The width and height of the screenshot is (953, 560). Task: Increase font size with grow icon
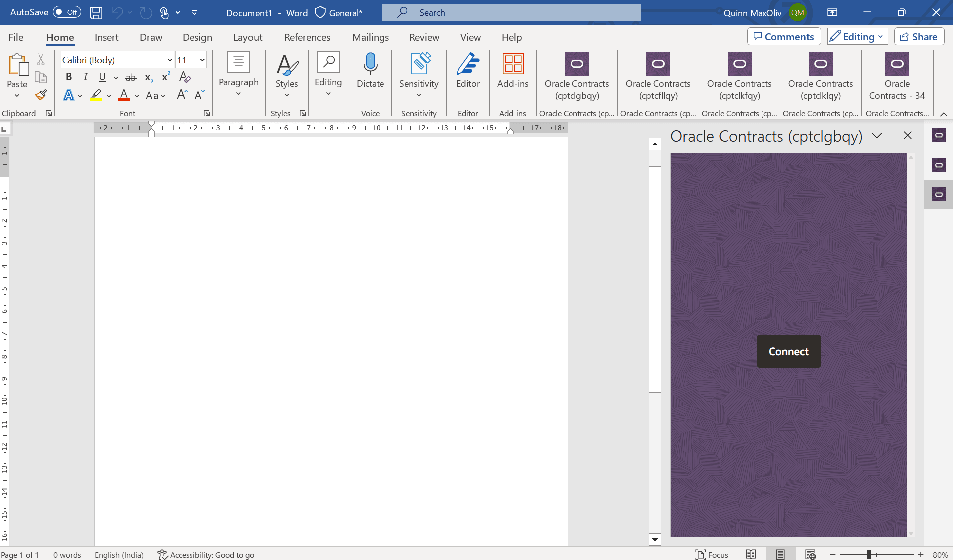(182, 95)
